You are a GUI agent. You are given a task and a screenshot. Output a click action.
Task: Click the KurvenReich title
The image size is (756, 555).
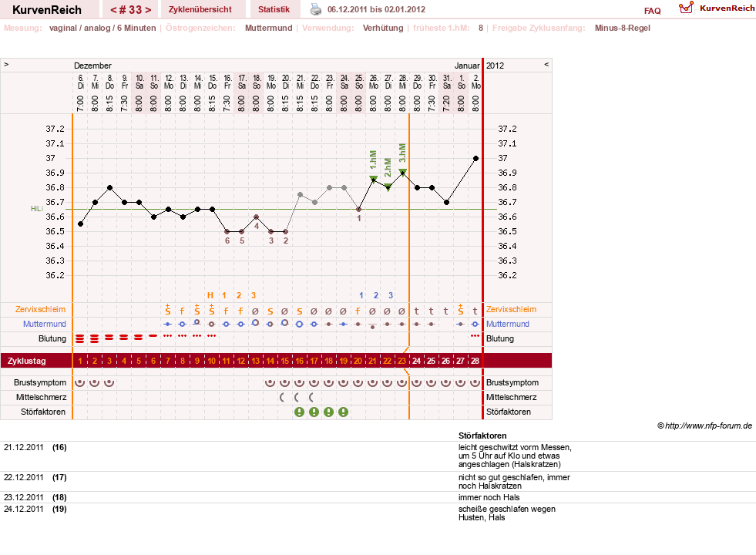point(47,10)
